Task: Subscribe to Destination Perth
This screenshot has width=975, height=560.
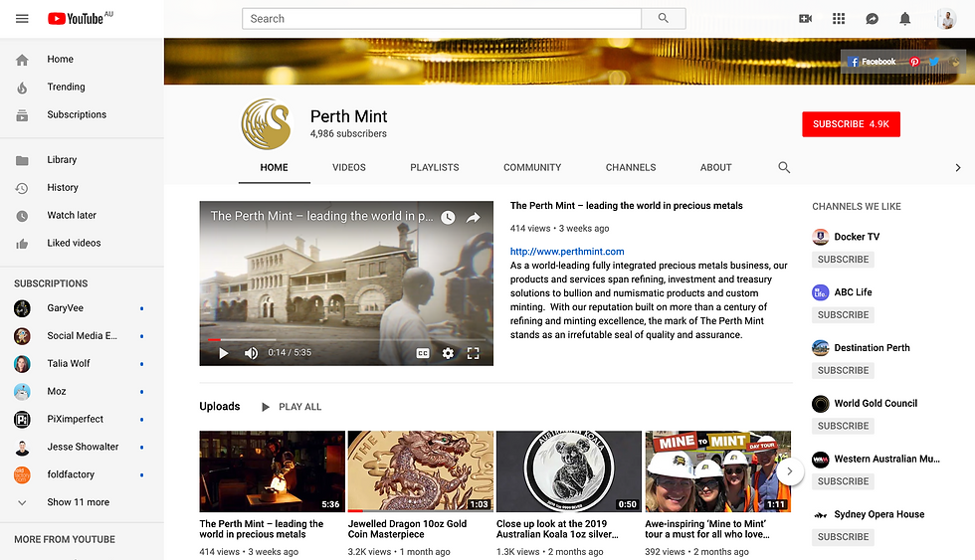Action: coord(844,370)
